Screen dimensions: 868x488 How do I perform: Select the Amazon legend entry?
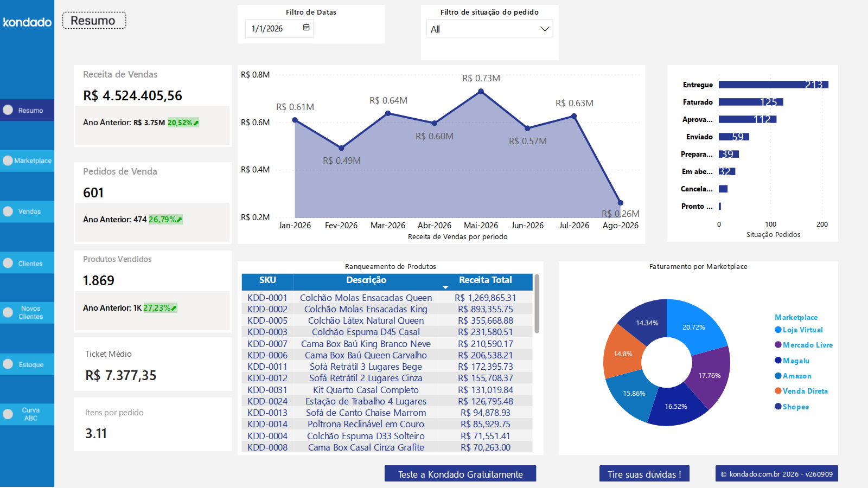[x=793, y=376]
